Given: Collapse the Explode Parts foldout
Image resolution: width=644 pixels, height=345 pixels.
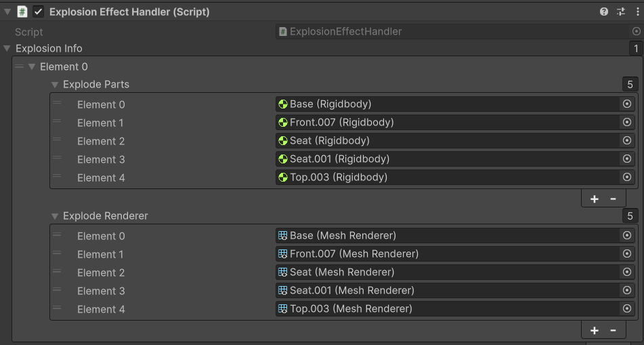Looking at the screenshot, I should (55, 85).
